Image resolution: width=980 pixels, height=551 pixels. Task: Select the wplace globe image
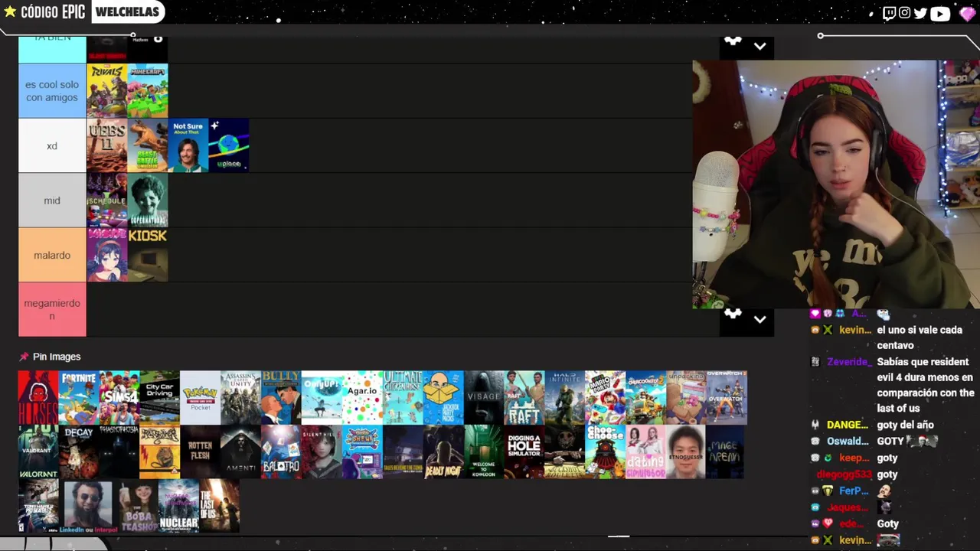pos(229,145)
